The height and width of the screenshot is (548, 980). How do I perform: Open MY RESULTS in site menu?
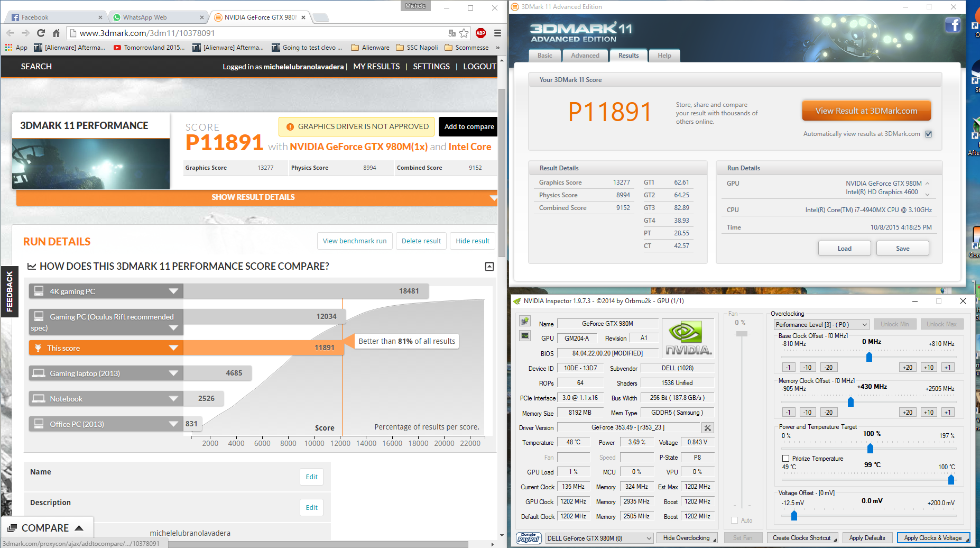(x=376, y=67)
